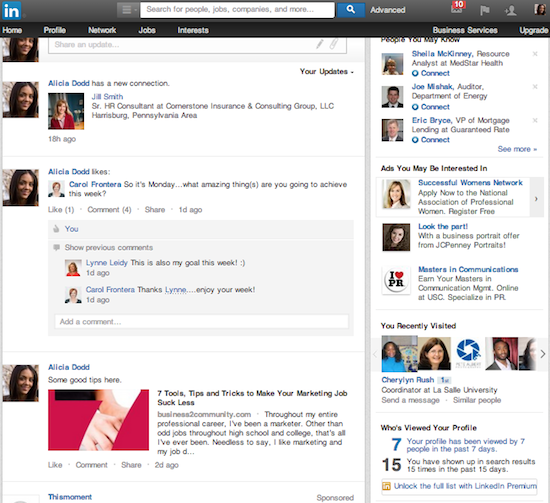Viewport: 550px width, 503px height.
Task: Click Unlock the full list with LinkedIn Premium
Action: tap(465, 486)
